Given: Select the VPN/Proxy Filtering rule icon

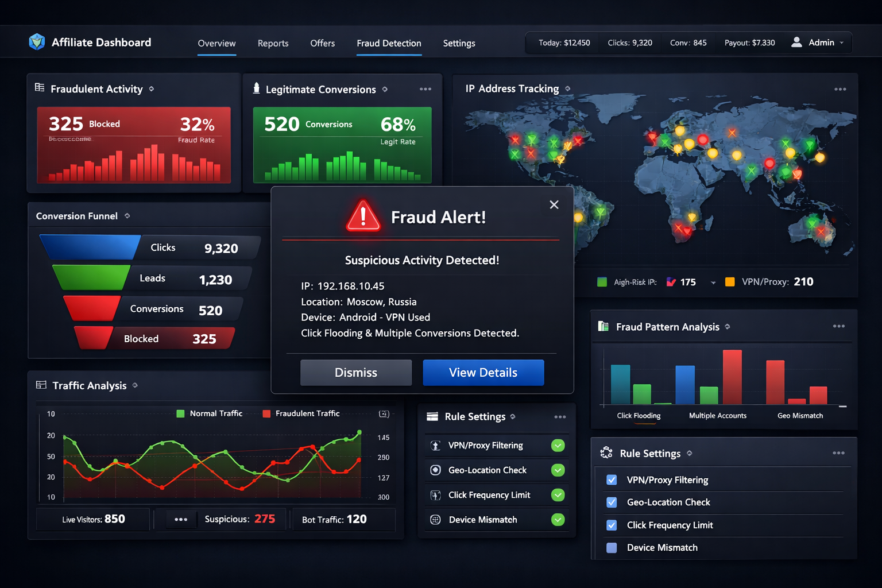Looking at the screenshot, I should 435,445.
